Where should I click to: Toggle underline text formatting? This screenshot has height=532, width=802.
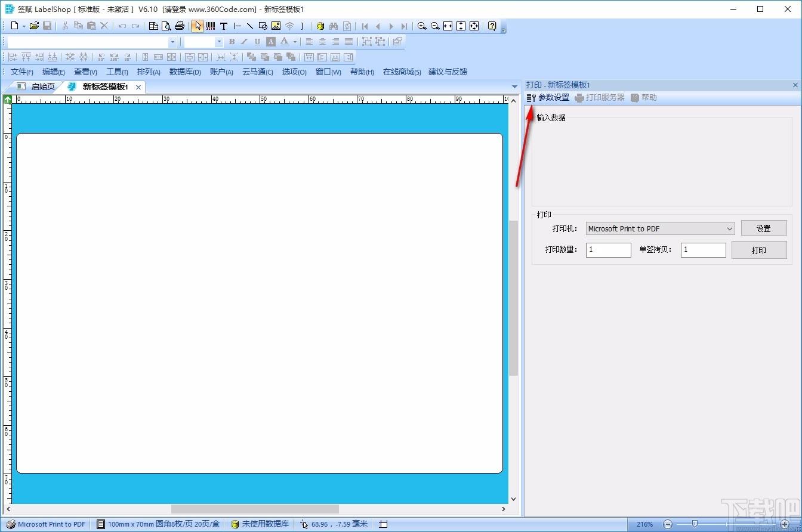pyautogui.click(x=257, y=42)
